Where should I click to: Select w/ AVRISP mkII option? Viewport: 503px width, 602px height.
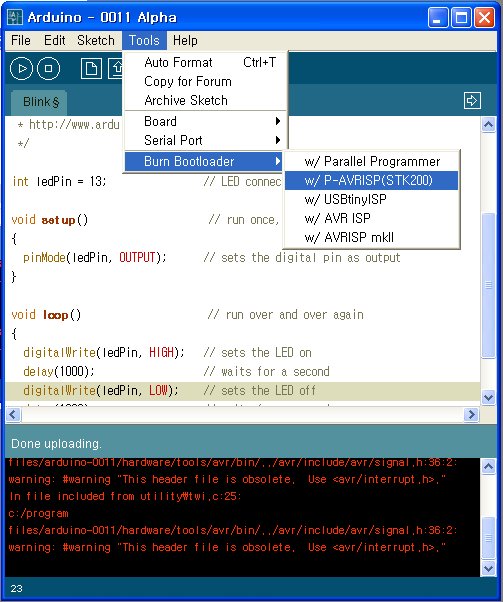pyautogui.click(x=372, y=237)
